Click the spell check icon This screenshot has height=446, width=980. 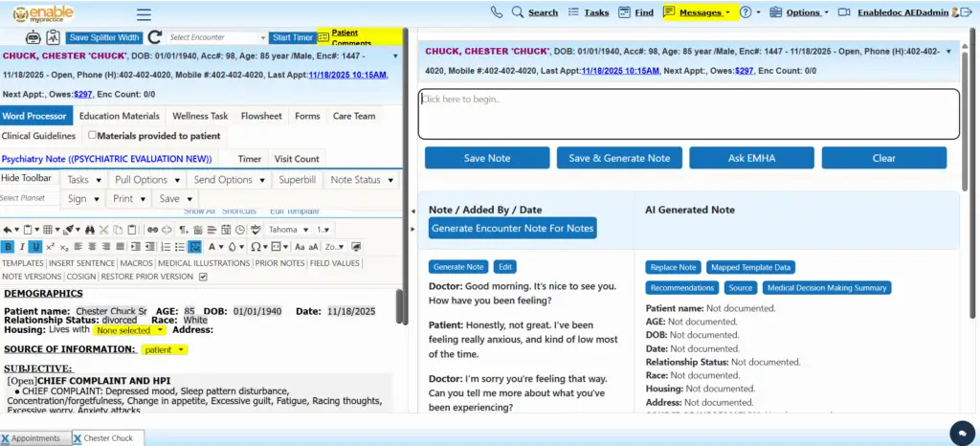[256, 230]
